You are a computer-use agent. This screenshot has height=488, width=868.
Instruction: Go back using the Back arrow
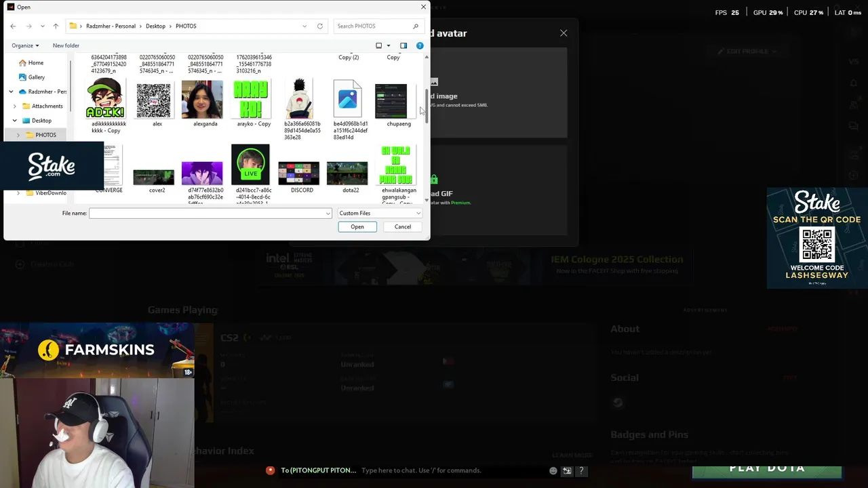click(x=13, y=26)
